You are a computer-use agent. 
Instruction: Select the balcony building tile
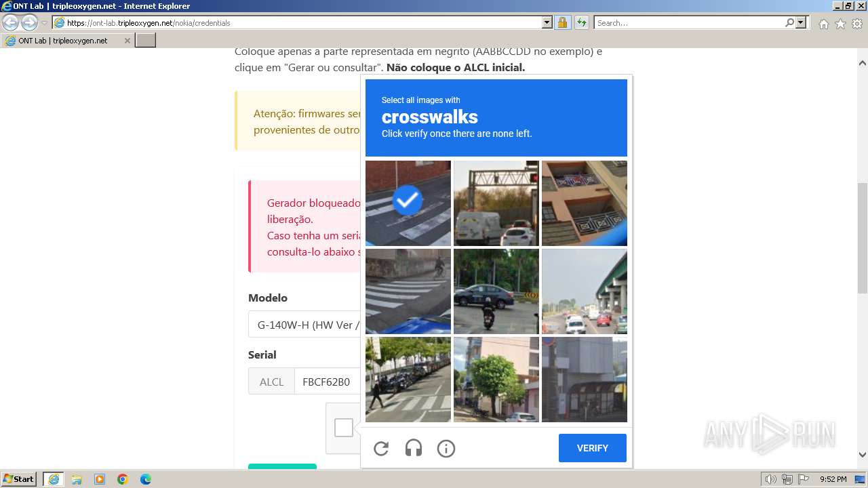585,203
